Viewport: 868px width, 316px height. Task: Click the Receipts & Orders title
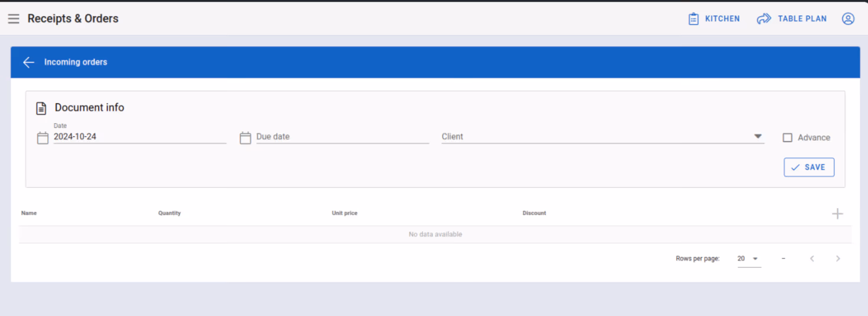point(73,19)
